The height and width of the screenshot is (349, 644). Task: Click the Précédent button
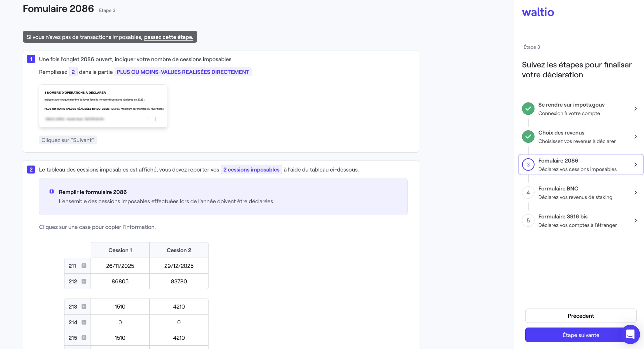pyautogui.click(x=581, y=316)
